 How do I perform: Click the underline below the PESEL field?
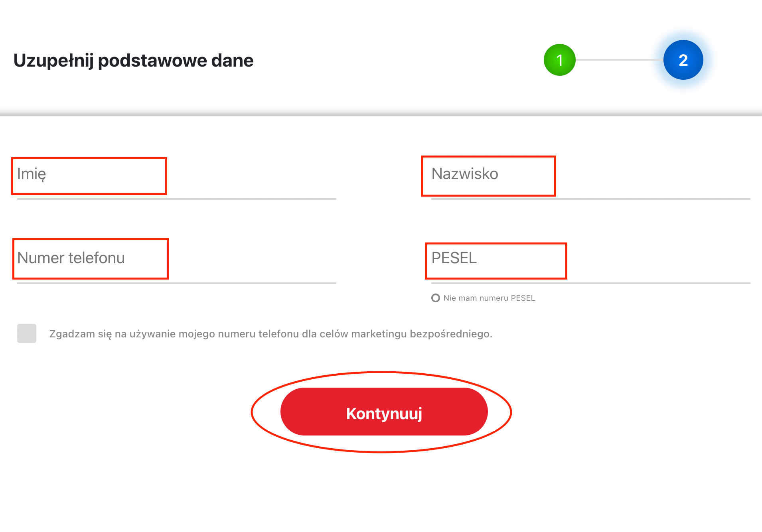590,283
